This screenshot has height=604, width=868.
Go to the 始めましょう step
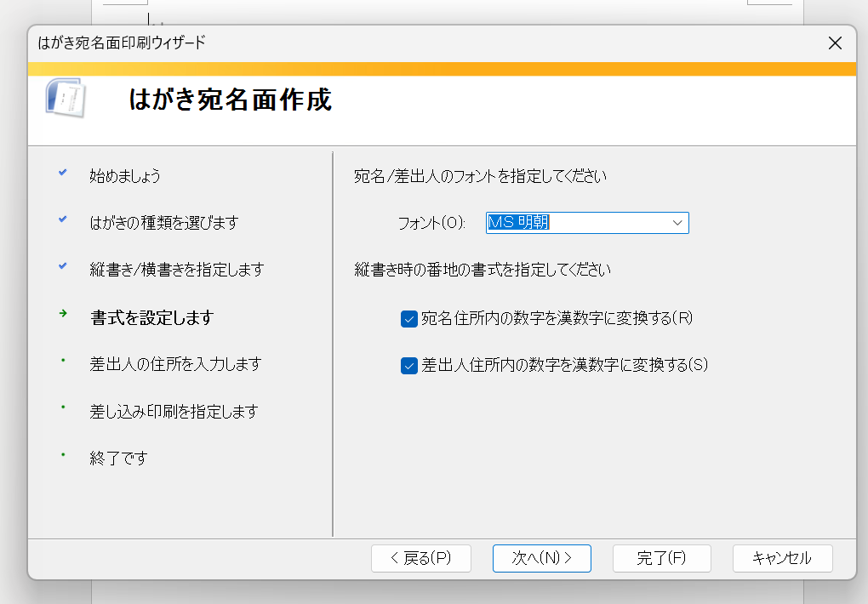[x=125, y=176]
